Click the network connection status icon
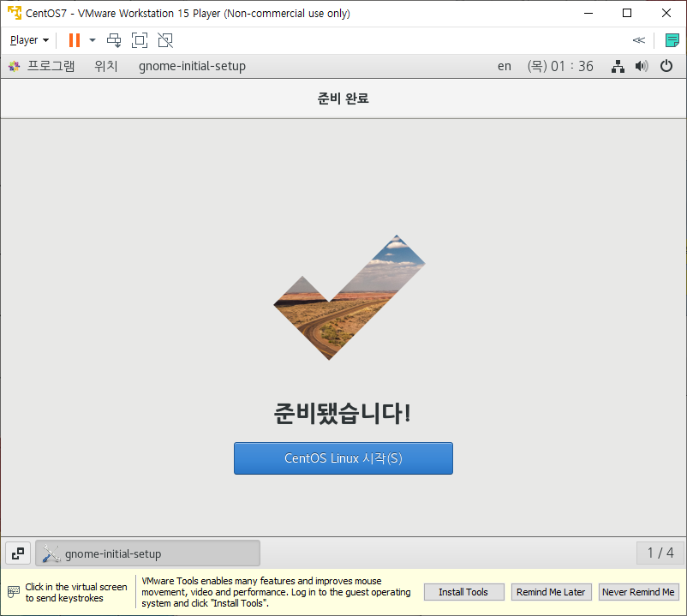The width and height of the screenshot is (687, 616). [x=618, y=66]
